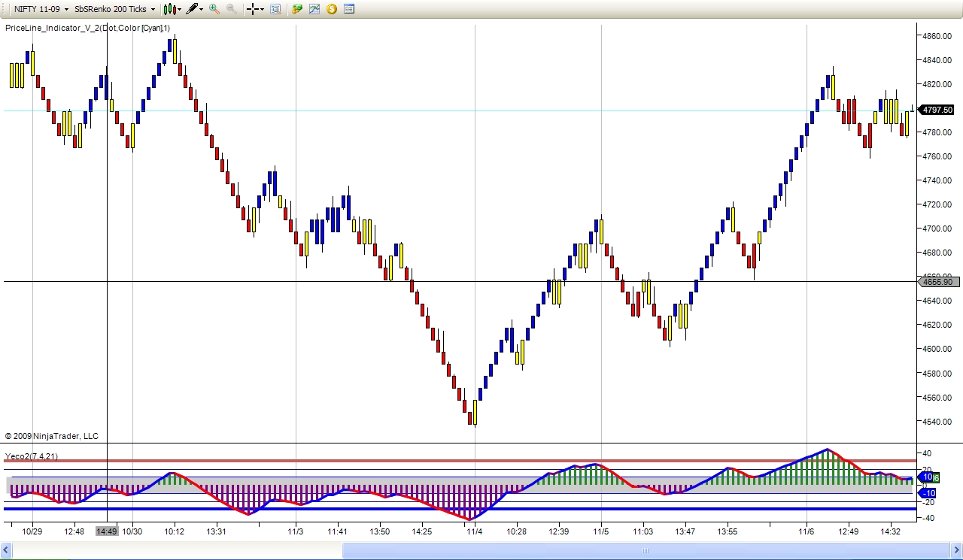Click the 11/4 date label
963x560 pixels.
click(x=474, y=531)
